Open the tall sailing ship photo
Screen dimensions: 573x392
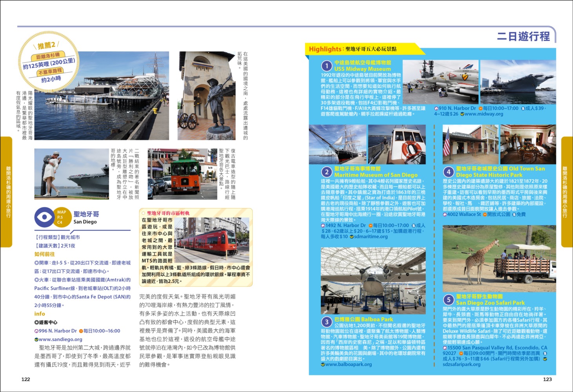click(338, 144)
